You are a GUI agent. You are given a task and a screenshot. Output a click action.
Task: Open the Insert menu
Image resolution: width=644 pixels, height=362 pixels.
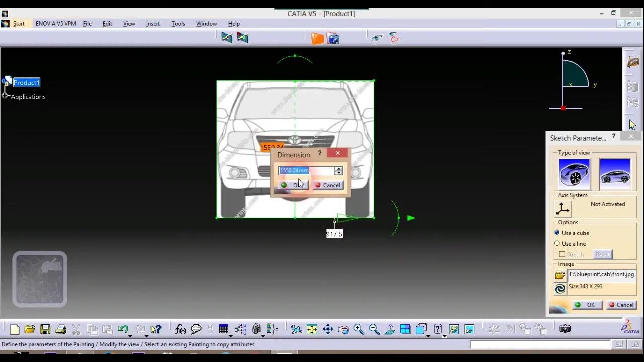point(153,24)
